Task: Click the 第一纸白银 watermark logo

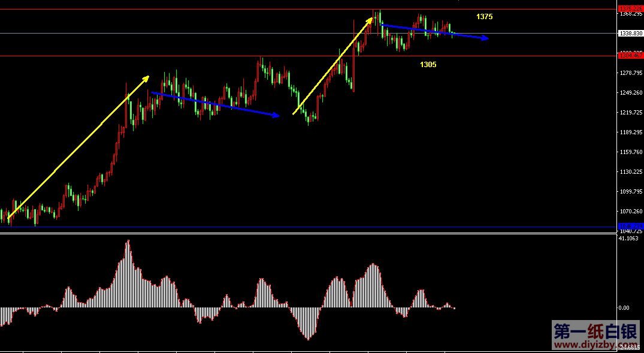Action: tap(595, 331)
